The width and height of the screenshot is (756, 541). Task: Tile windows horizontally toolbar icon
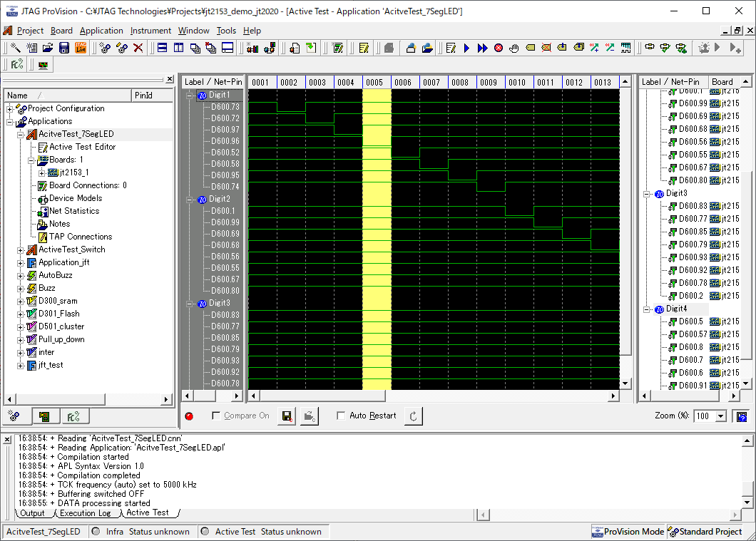click(163, 48)
